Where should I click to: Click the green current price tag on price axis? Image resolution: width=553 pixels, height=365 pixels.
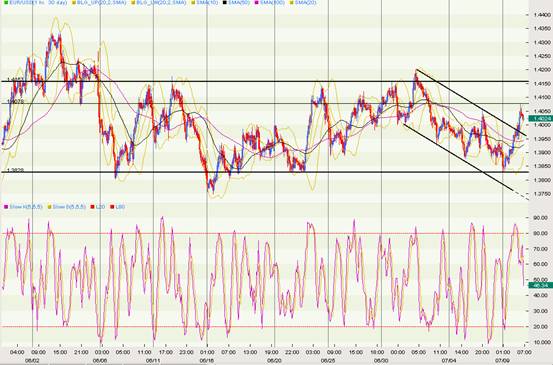pyautogui.click(x=540, y=118)
